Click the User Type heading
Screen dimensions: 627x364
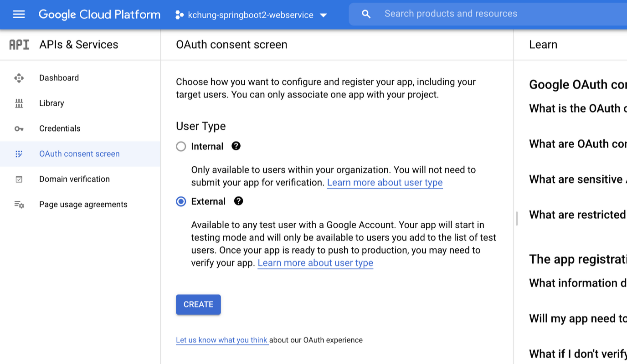point(201,126)
